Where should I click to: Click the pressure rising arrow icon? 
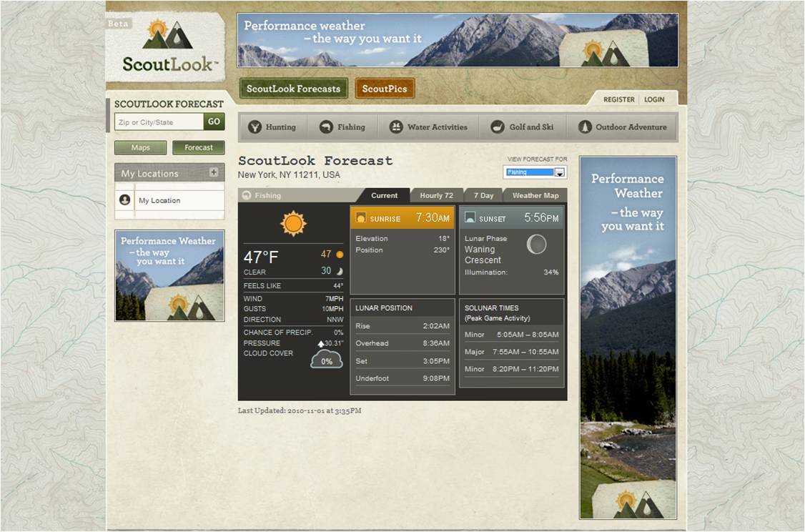pos(321,343)
